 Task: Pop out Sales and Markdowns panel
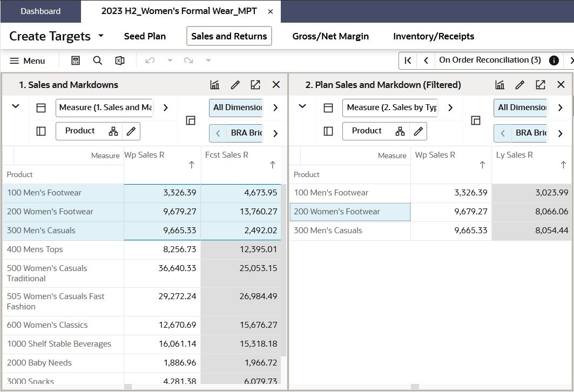click(x=255, y=85)
